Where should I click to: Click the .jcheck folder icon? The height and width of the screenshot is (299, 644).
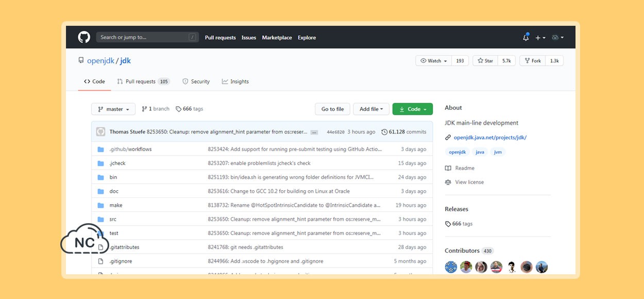(100, 163)
